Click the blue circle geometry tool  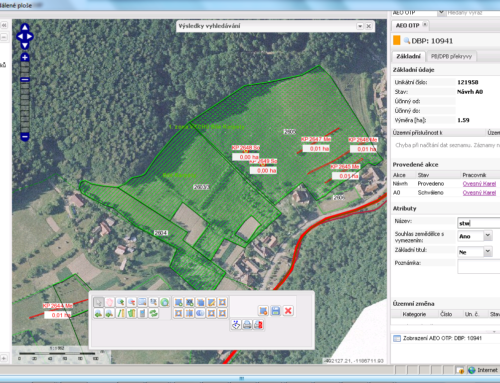click(x=200, y=313)
